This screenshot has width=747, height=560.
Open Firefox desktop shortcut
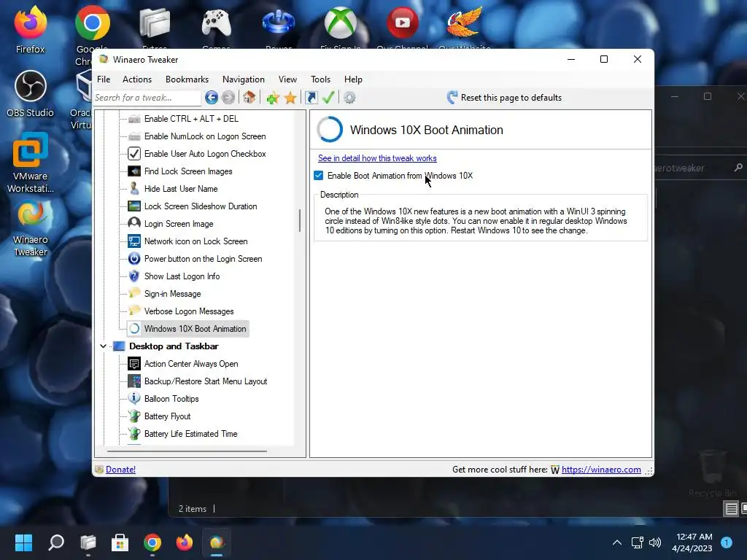(30, 29)
